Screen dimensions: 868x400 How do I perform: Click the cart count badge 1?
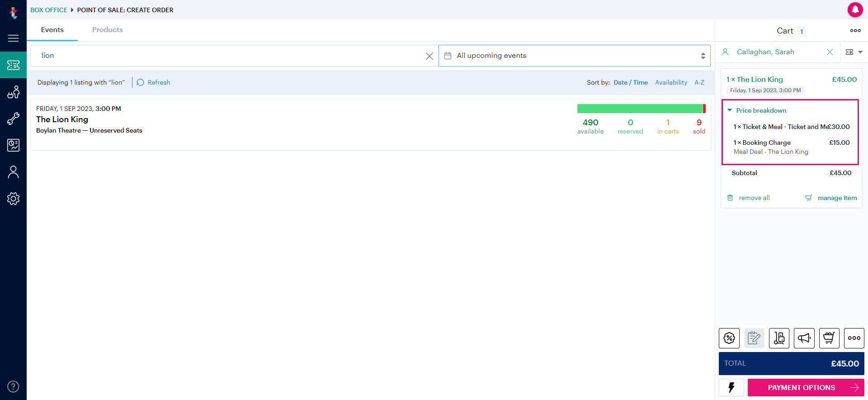click(802, 31)
